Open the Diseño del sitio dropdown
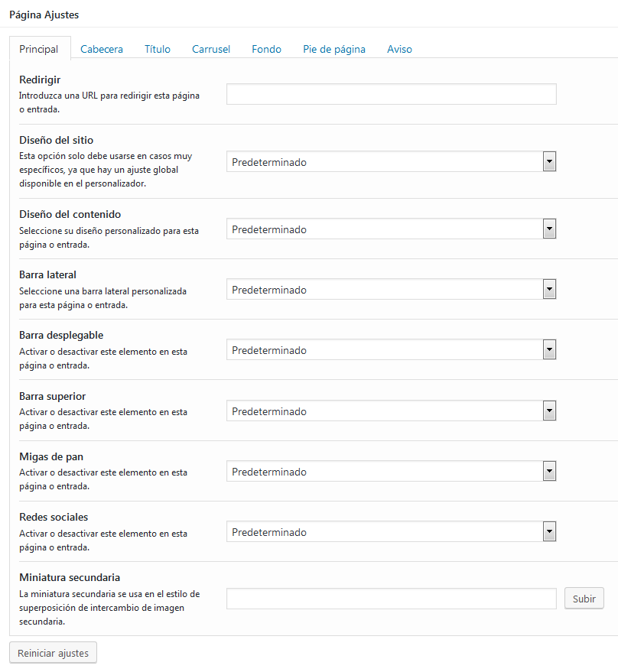 pos(391,162)
